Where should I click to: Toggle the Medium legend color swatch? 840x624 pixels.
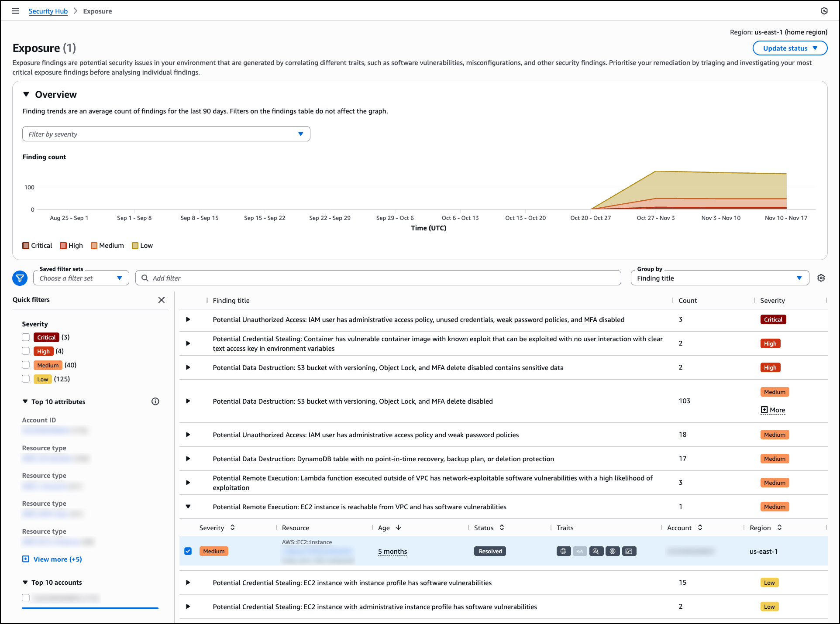coord(94,246)
